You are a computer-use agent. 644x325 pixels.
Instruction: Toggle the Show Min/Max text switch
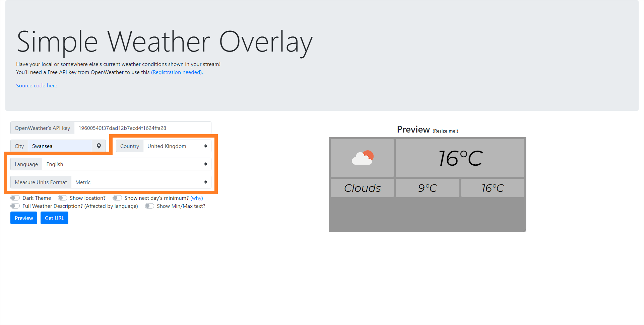pos(149,206)
